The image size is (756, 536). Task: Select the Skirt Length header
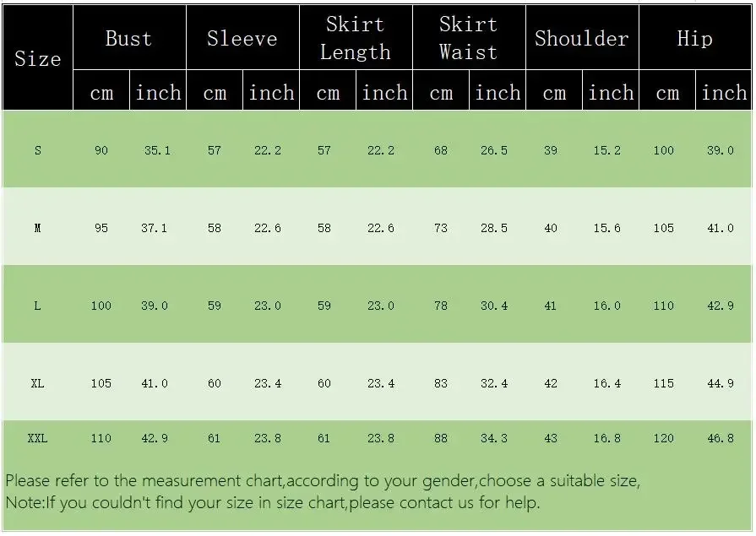point(356,38)
